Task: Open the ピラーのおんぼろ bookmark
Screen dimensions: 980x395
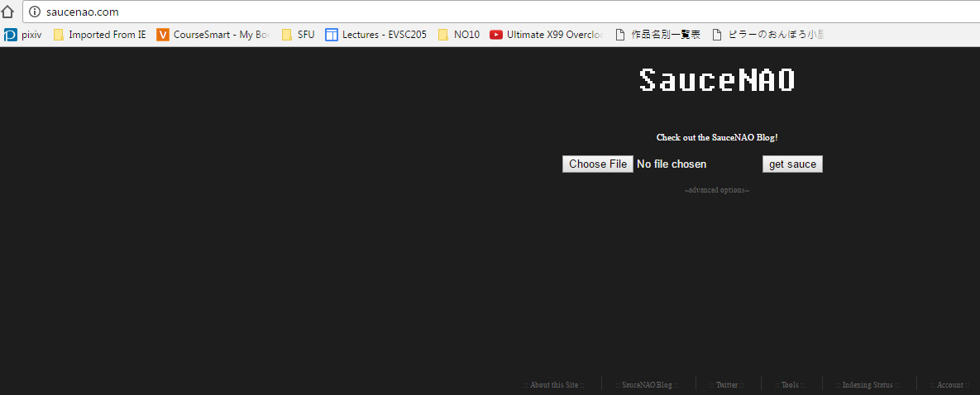Action: [x=768, y=35]
